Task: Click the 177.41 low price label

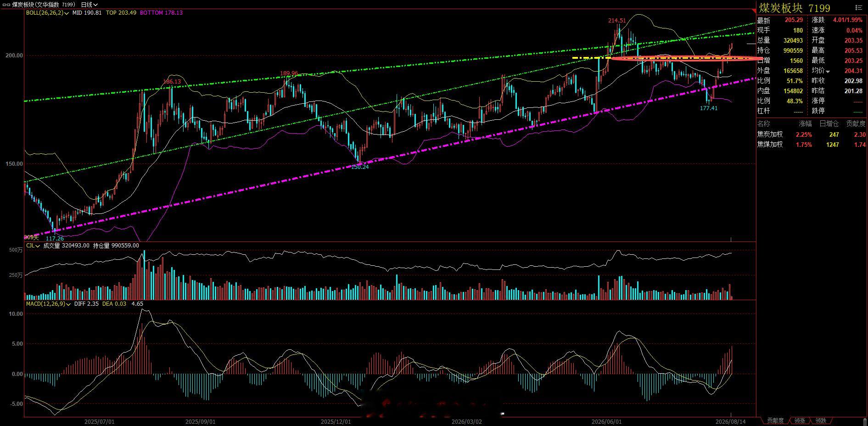Action: pos(708,108)
